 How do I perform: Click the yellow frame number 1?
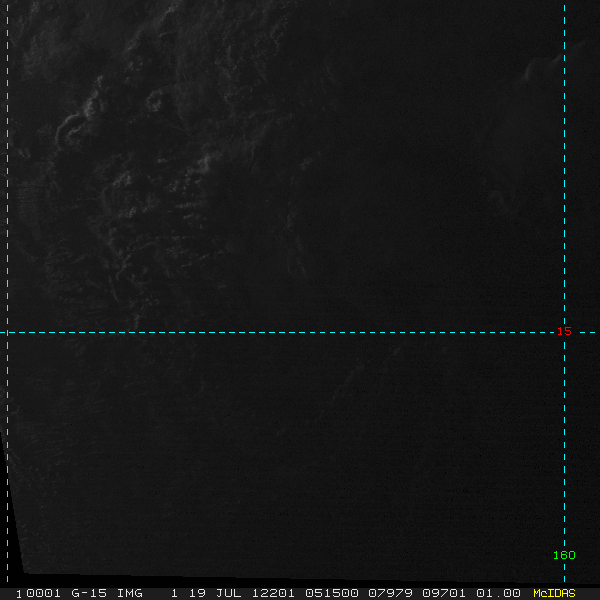[19, 594]
